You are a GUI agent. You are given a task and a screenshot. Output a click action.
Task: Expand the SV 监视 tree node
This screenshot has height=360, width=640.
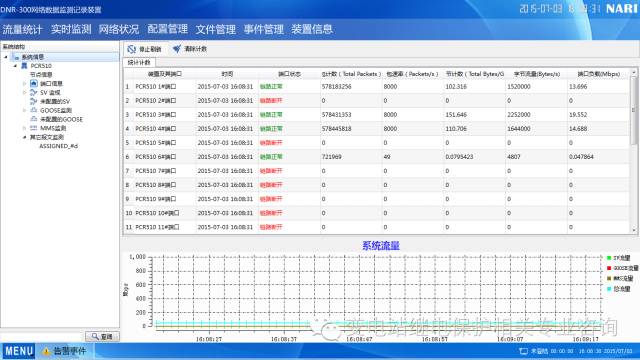click(x=24, y=93)
